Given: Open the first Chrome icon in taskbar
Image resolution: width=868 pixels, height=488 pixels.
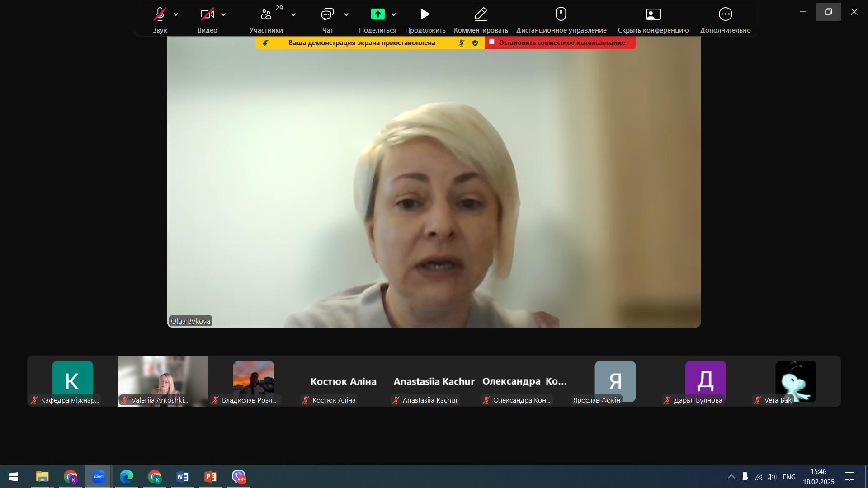Looking at the screenshot, I should tap(71, 477).
